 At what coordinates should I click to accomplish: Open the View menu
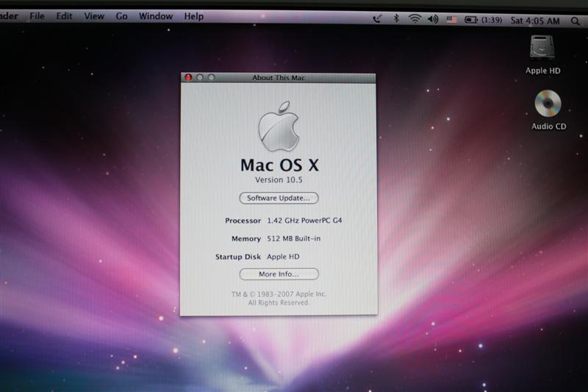94,16
